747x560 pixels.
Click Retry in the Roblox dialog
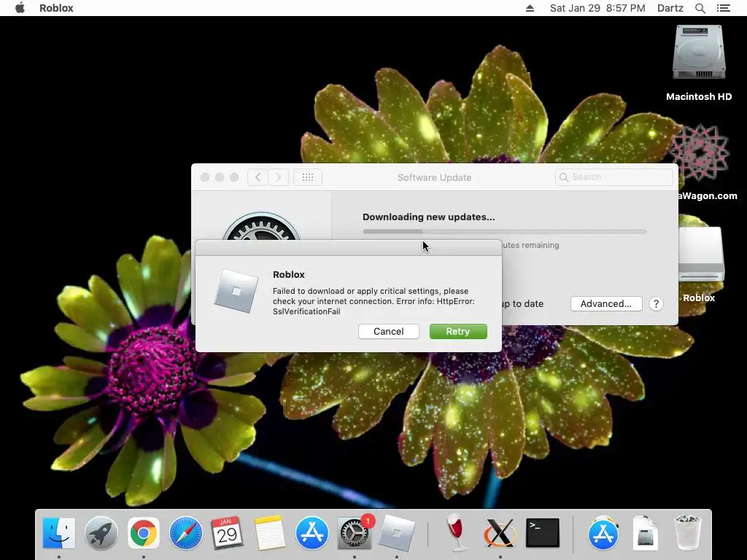click(458, 332)
